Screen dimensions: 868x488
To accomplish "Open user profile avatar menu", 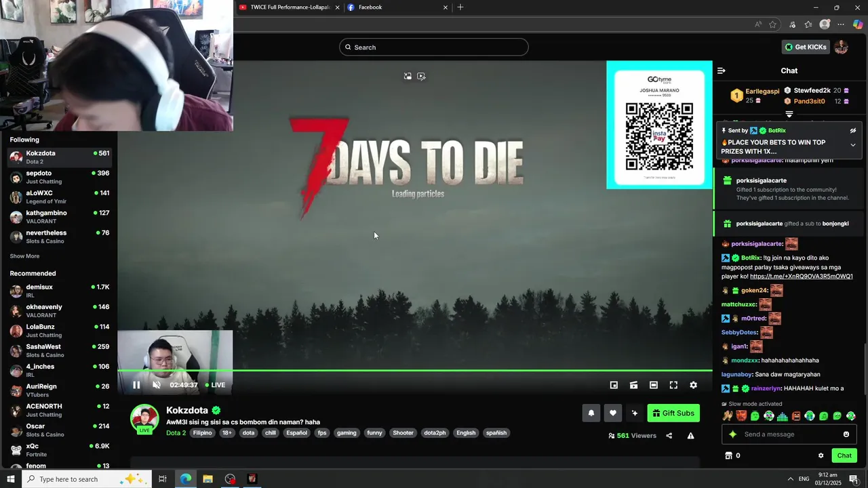I will coord(842,47).
